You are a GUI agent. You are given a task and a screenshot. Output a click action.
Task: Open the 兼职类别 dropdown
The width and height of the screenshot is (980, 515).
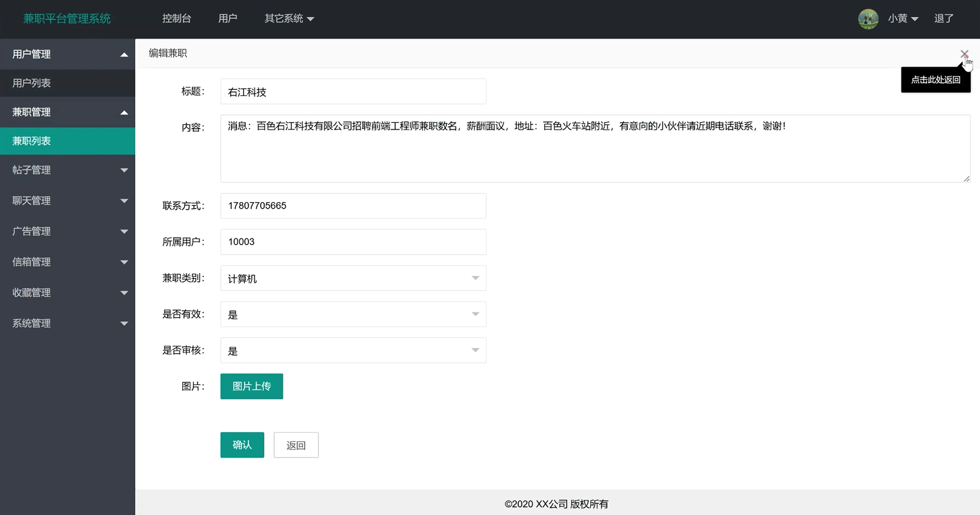(x=353, y=278)
